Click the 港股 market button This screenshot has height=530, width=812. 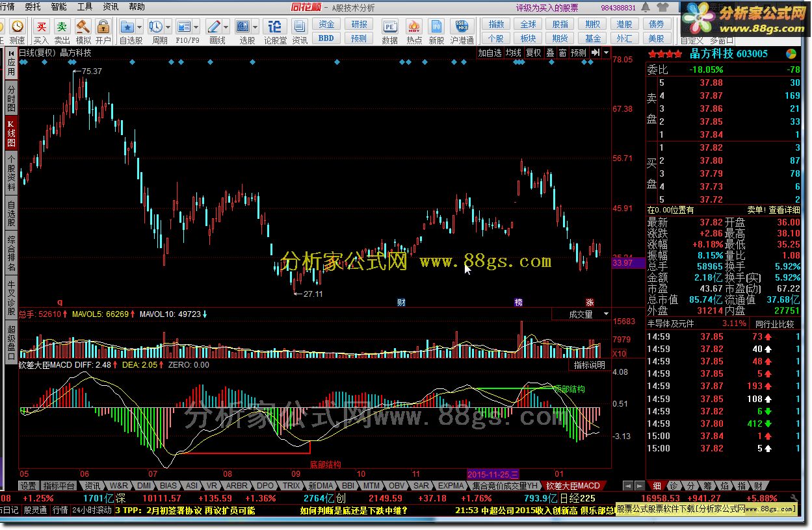[625, 24]
